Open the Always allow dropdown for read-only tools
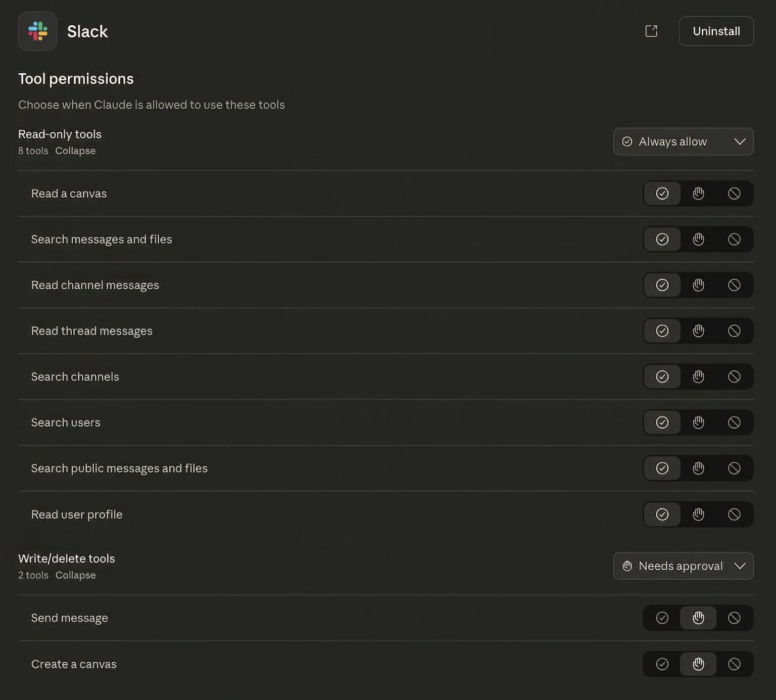The height and width of the screenshot is (700, 776). click(x=683, y=142)
